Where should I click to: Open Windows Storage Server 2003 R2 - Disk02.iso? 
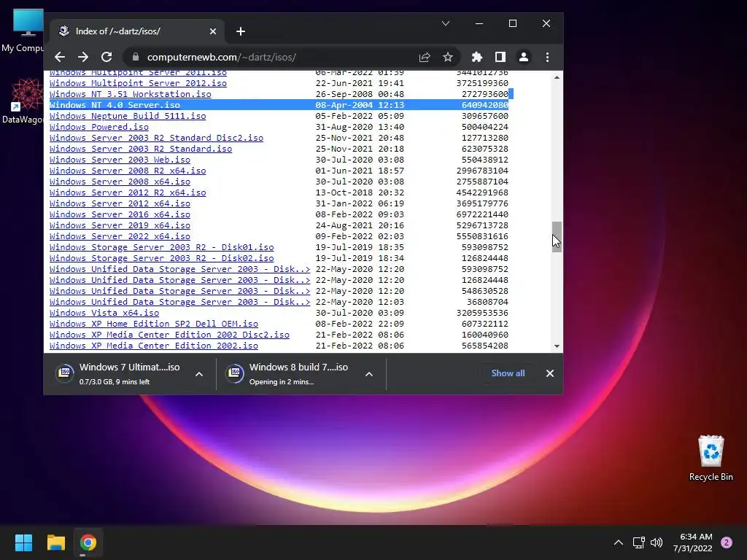(161, 258)
